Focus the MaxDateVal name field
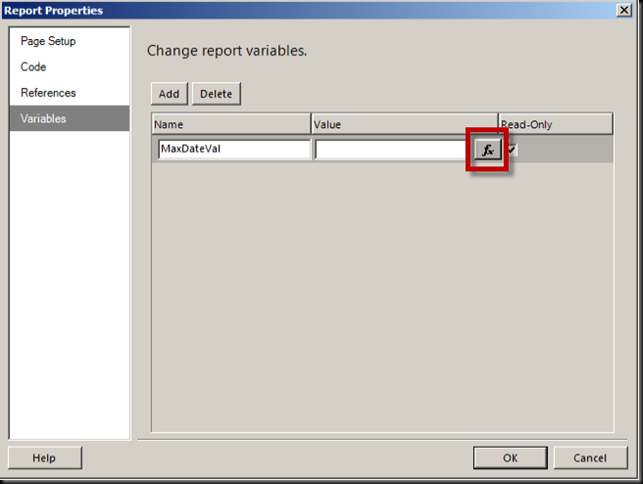 [x=233, y=149]
